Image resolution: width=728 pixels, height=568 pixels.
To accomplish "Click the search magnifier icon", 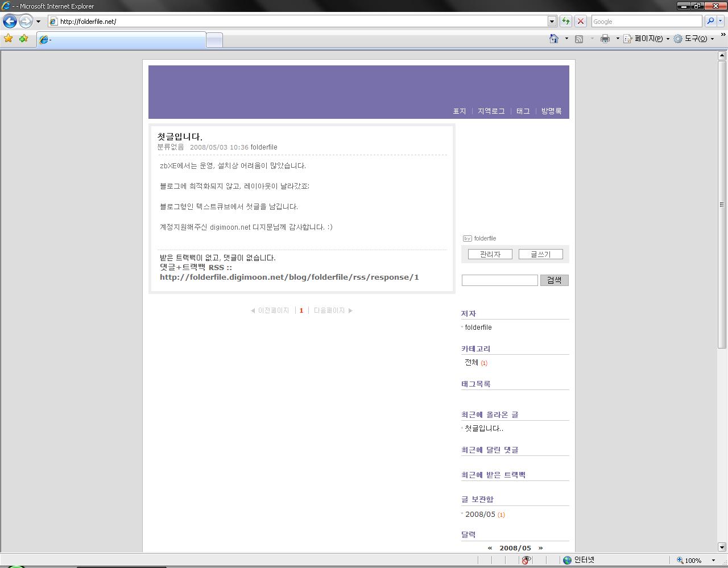I will (x=710, y=22).
